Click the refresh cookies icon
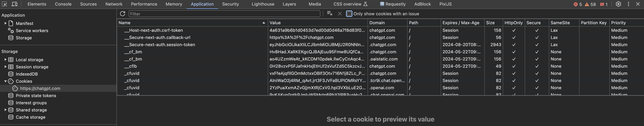This screenshot has width=644, height=126. (x=122, y=14)
